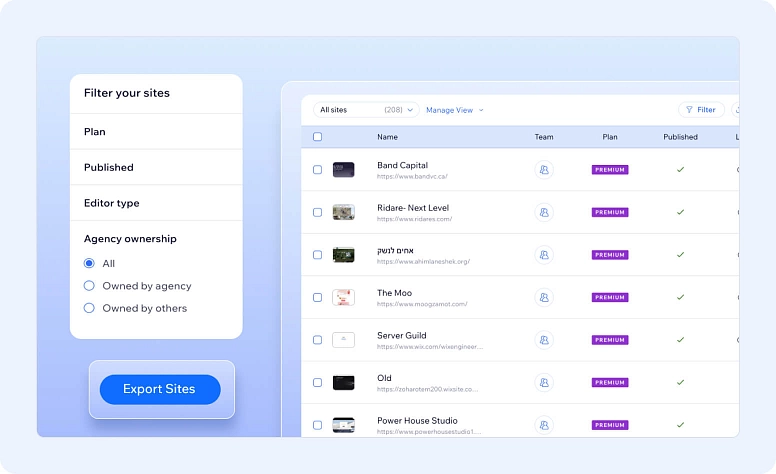Open the All sites dropdown
The width and height of the screenshot is (776, 474).
[x=364, y=110]
